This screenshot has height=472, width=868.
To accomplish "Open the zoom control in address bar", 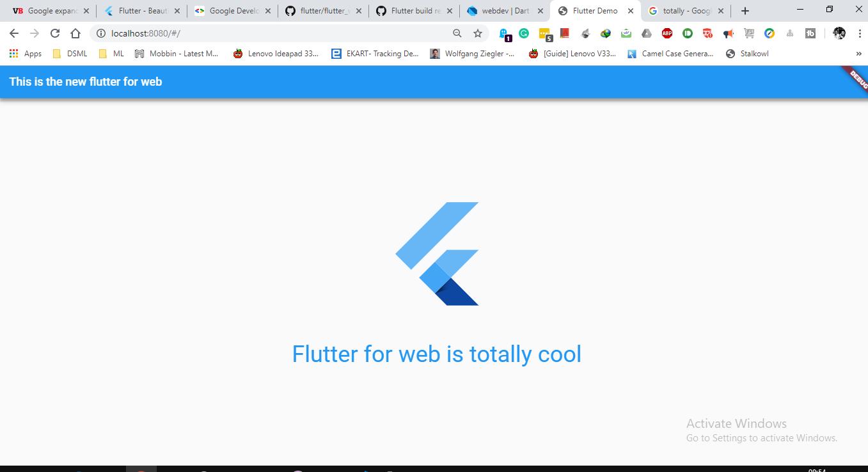I will (x=457, y=33).
